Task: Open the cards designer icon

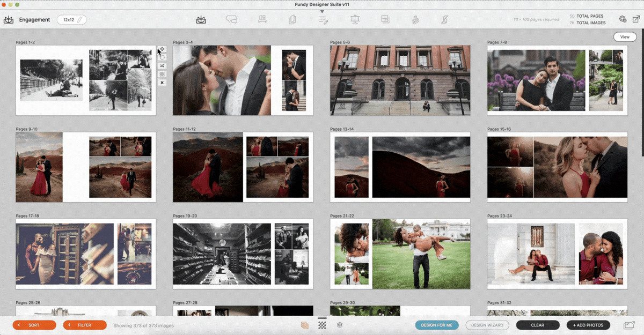Action: point(292,20)
